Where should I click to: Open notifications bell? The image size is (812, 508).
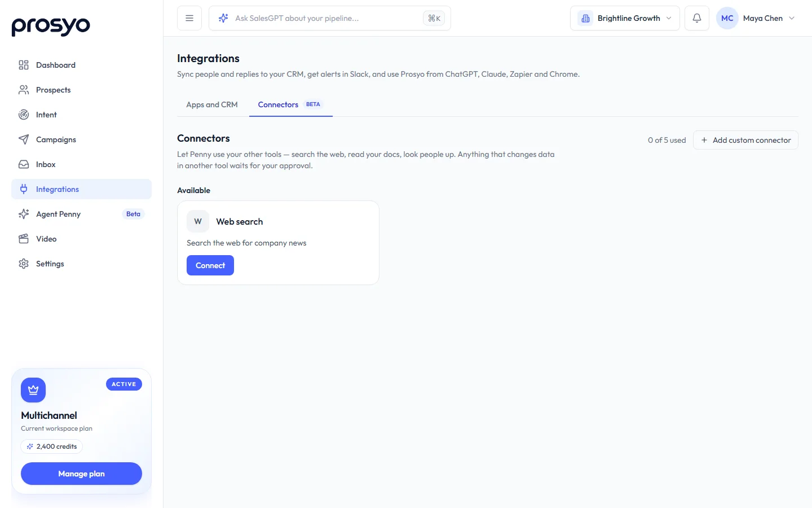697,18
